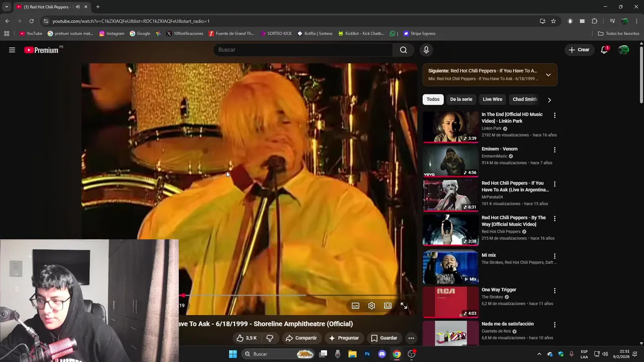The height and width of the screenshot is (362, 644).
Task: Install app icon in address bar
Action: [x=542, y=21]
